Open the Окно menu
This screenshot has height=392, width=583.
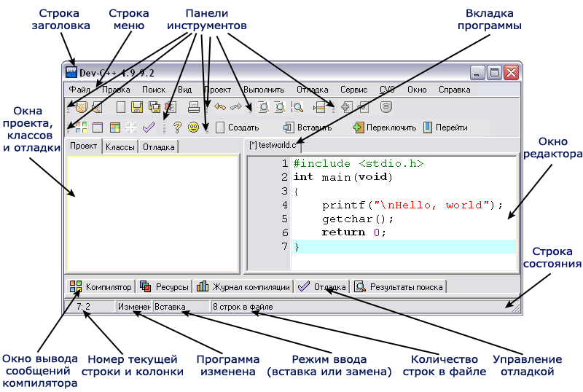tap(417, 90)
